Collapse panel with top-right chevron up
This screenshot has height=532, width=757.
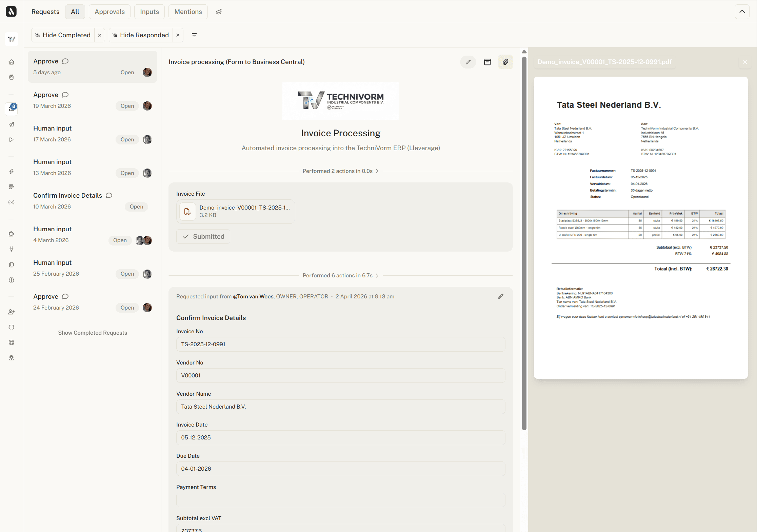(742, 12)
